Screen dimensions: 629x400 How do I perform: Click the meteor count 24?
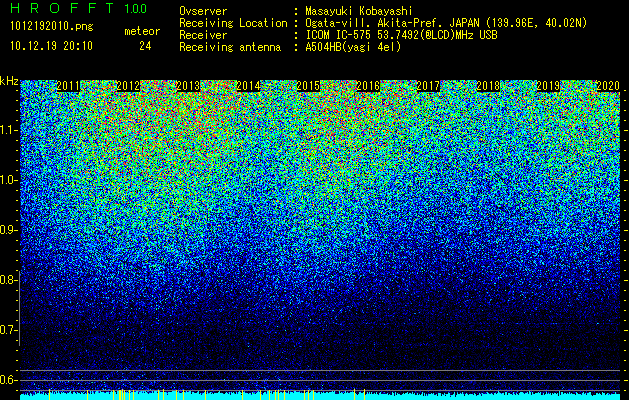point(145,46)
